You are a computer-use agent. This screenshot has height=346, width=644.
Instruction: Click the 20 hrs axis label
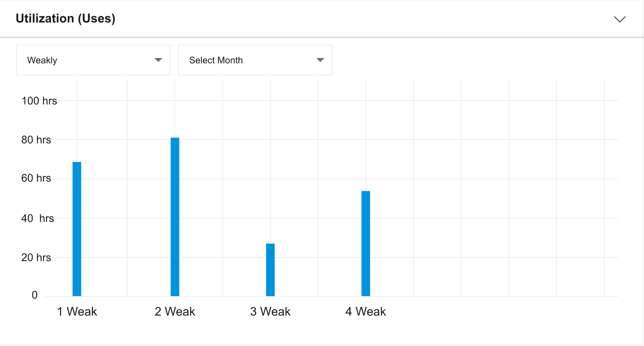pyautogui.click(x=36, y=258)
